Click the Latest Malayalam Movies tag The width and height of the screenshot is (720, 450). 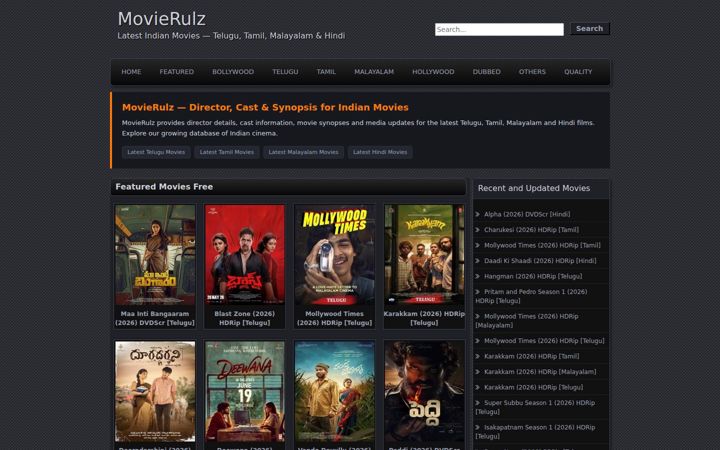(x=304, y=152)
